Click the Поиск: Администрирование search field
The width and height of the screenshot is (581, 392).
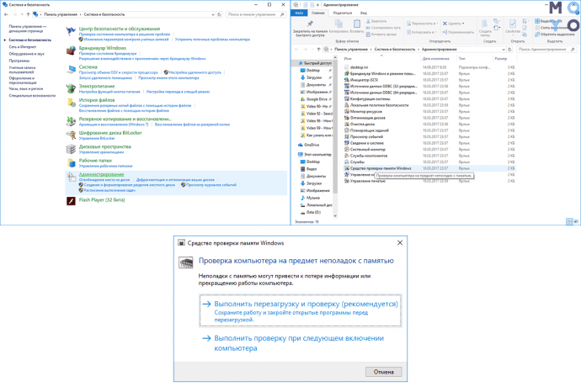coord(546,50)
